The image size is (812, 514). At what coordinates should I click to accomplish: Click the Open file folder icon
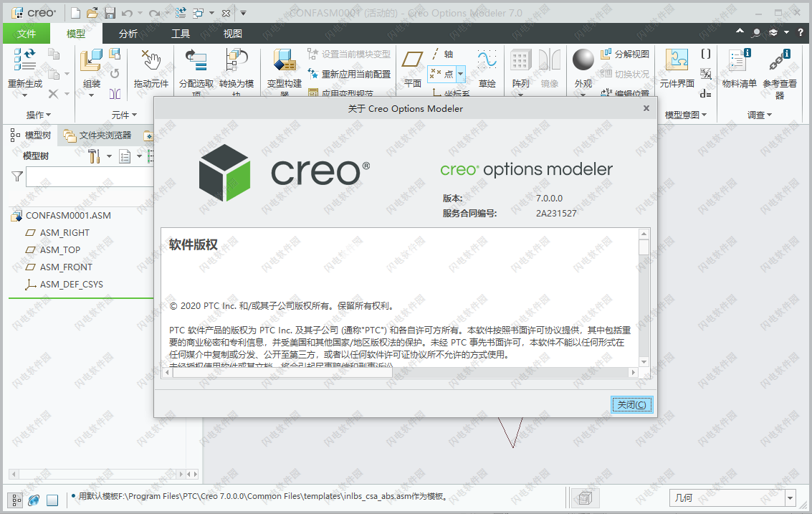tap(92, 13)
